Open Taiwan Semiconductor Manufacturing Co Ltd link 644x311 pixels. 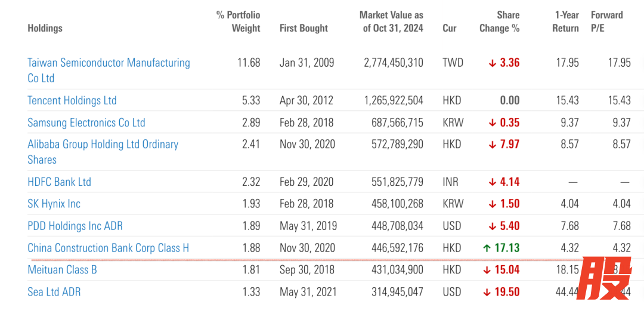[x=109, y=63]
